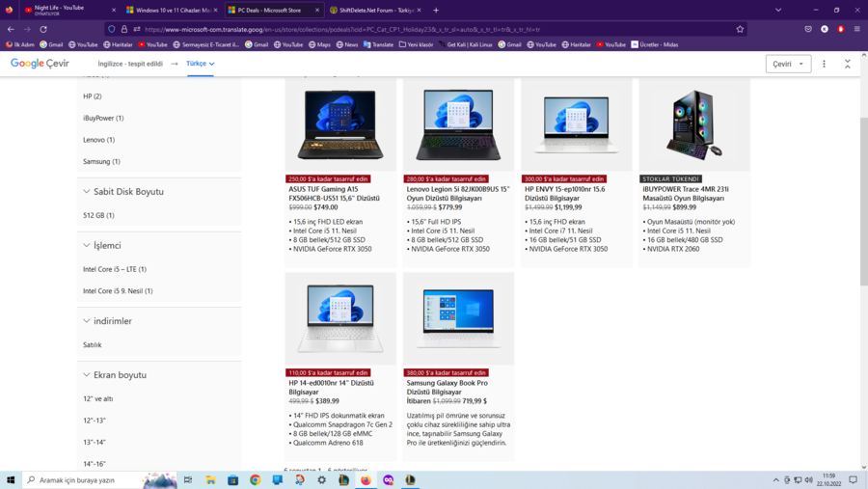
Task: Open the Pocket save icon
Action: pyautogui.click(x=808, y=29)
